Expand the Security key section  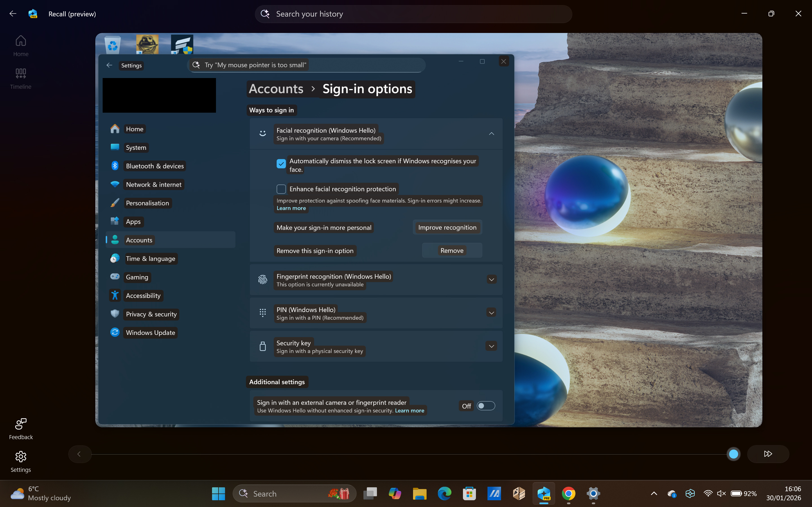pos(491,346)
